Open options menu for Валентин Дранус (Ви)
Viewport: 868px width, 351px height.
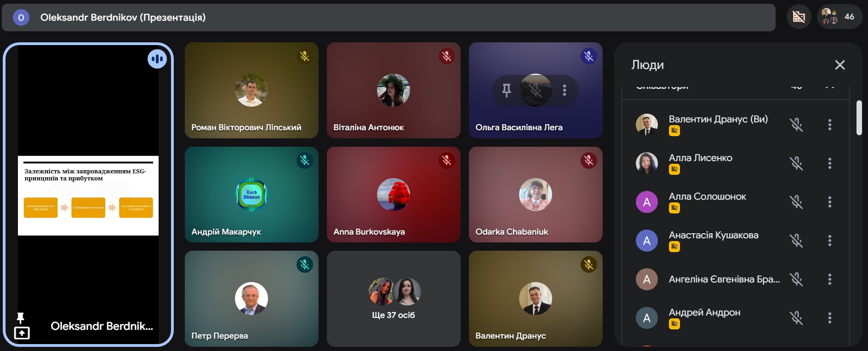(830, 125)
